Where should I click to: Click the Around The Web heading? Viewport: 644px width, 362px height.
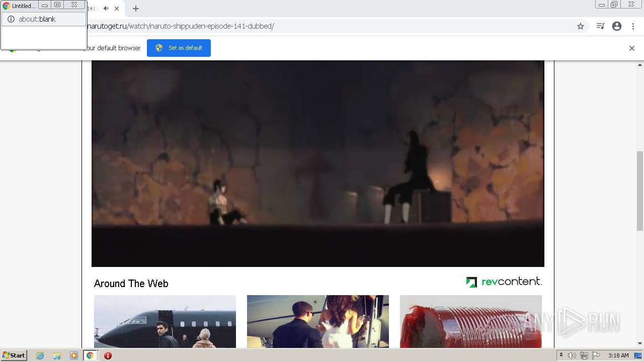pyautogui.click(x=131, y=284)
